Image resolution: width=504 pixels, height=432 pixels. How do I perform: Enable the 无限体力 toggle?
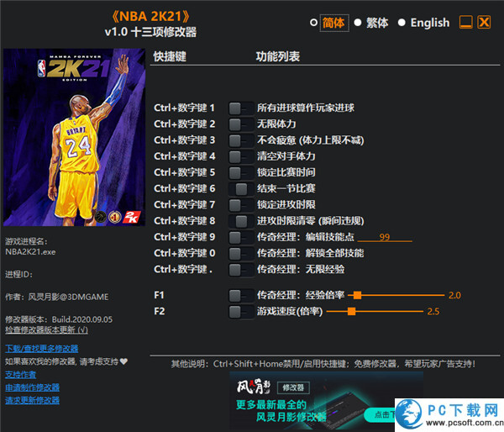(241, 124)
